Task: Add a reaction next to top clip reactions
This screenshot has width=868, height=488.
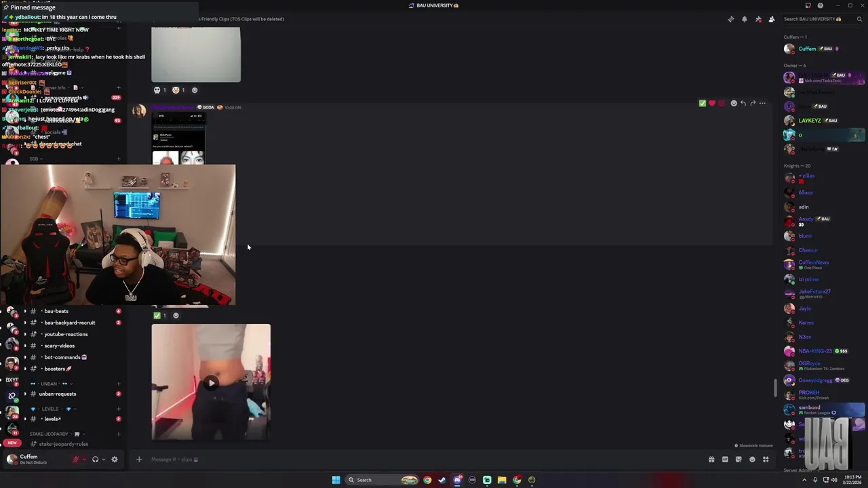Action: [x=195, y=90]
